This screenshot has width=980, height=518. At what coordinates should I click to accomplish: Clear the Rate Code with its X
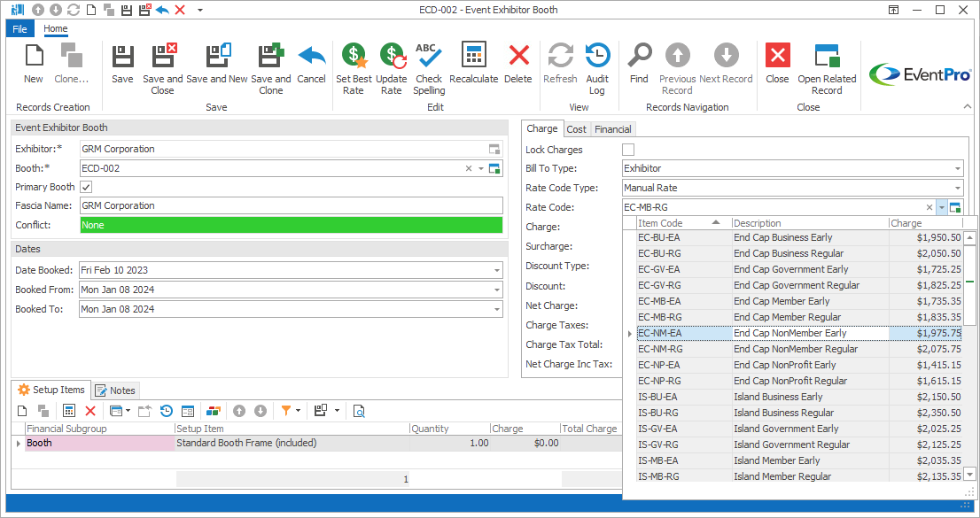coord(929,207)
